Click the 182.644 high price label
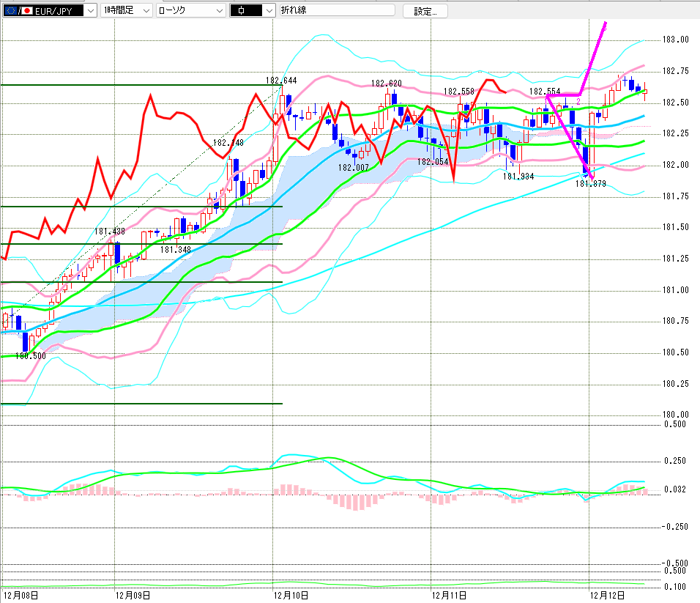 [280, 80]
